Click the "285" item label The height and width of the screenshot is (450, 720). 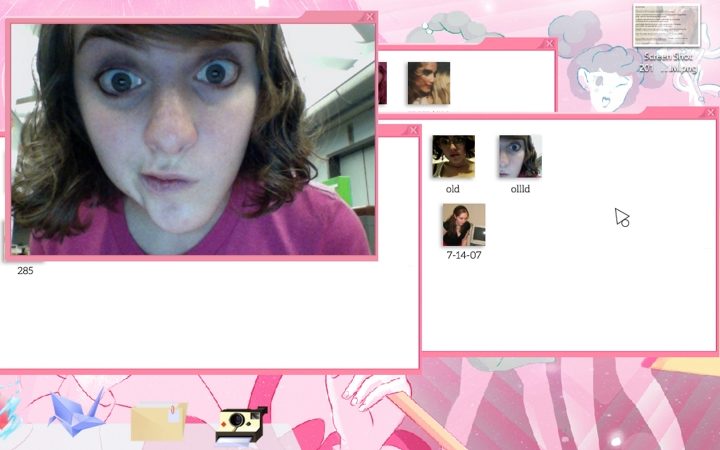25,270
